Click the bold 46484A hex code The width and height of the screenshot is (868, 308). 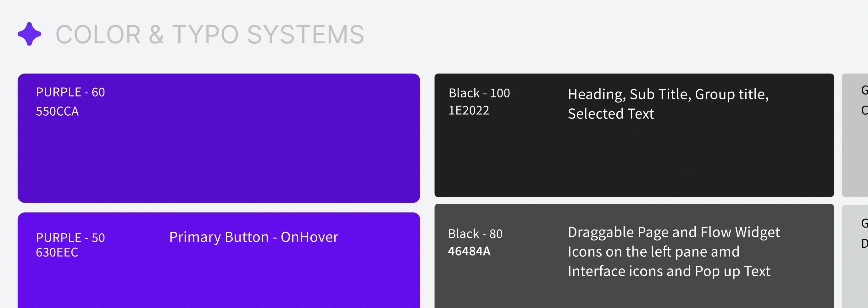tap(469, 251)
